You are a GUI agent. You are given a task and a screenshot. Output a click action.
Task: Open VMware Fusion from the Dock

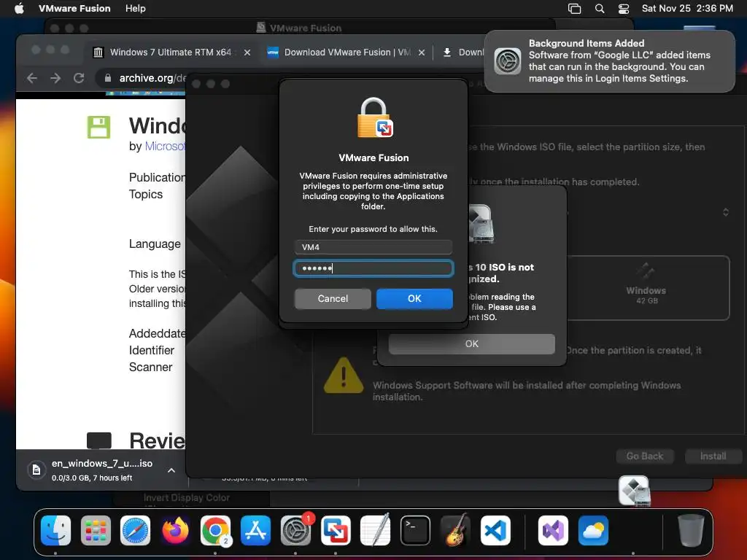pos(336,531)
